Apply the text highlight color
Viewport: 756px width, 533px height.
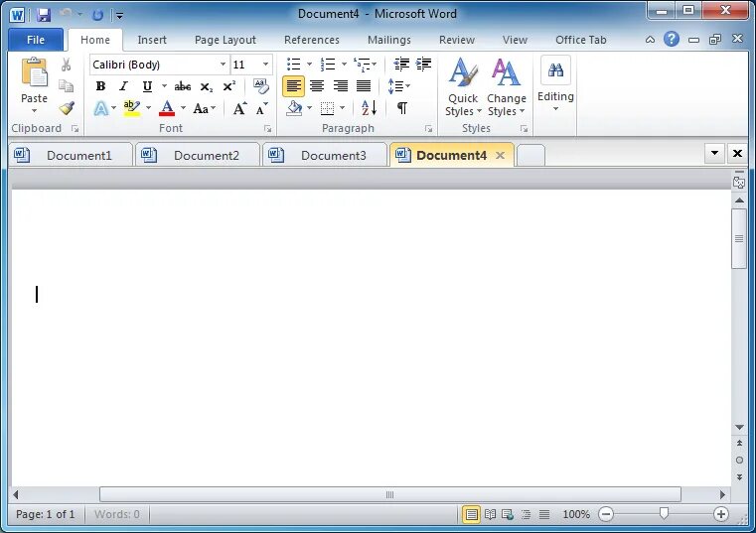[131, 108]
